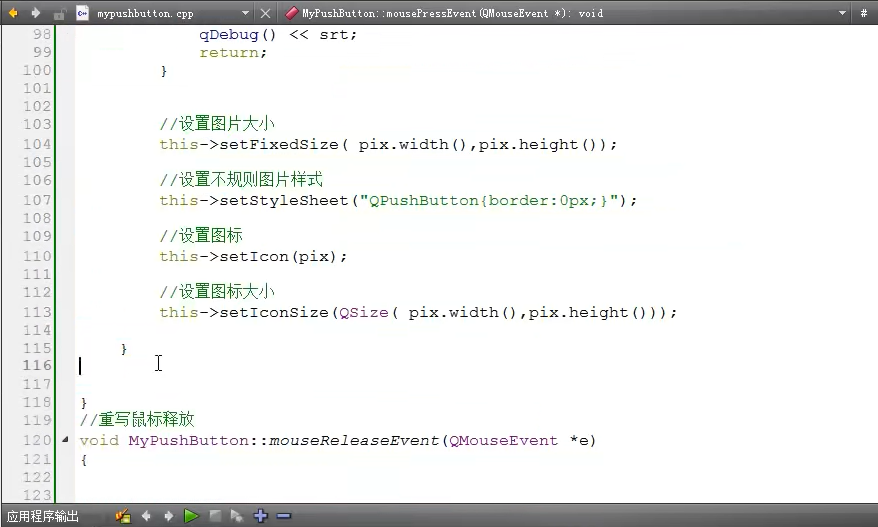Click setIconSize on line 113
Viewport: 878px width, 527px height.
(274, 313)
